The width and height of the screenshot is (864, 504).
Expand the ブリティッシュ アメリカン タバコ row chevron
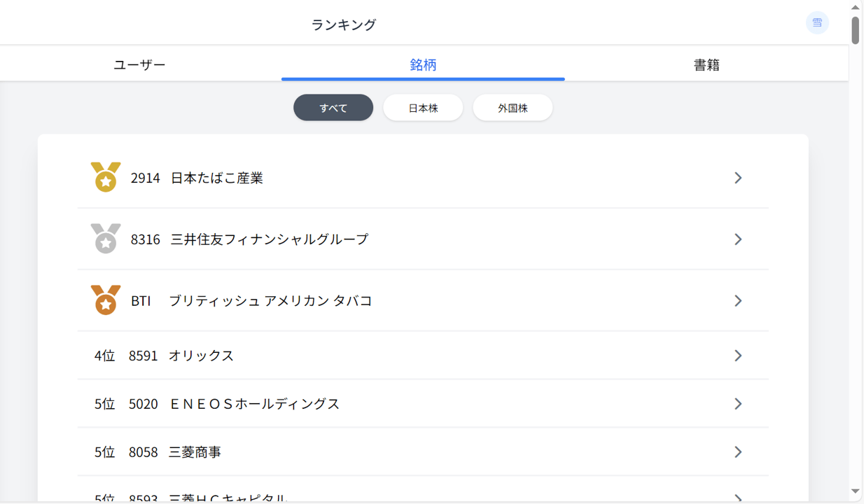(738, 300)
